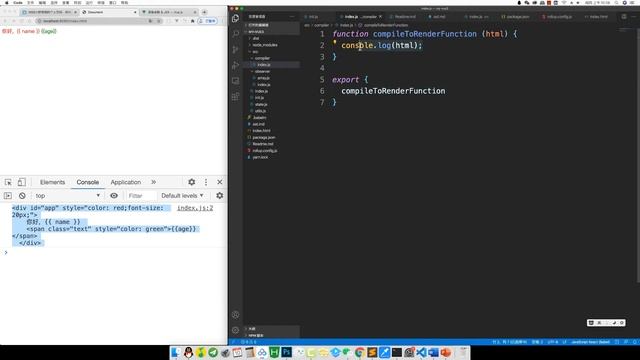Open Google Chrome from the Dock
The height and width of the screenshot is (360, 640).
[360, 352]
